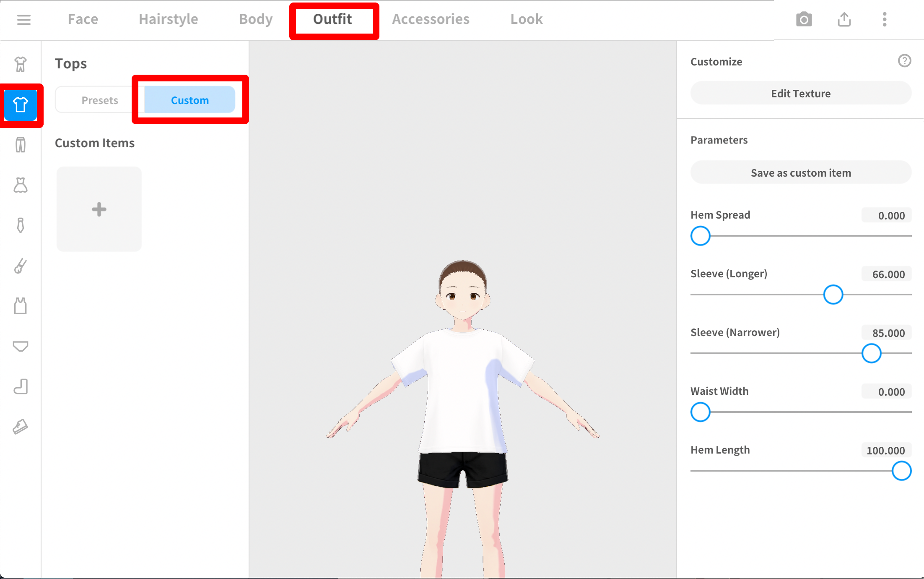Open the Accessories tab
Screen dimensions: 924x579
pyautogui.click(x=431, y=19)
